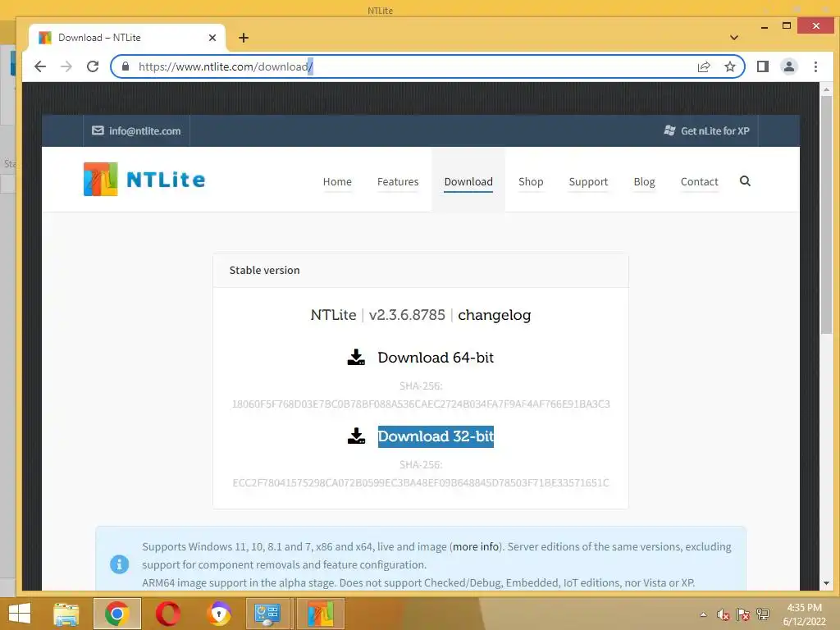Click the Windows flag icon beside Get nLite
Image resolution: width=840 pixels, height=630 pixels.
(x=669, y=130)
